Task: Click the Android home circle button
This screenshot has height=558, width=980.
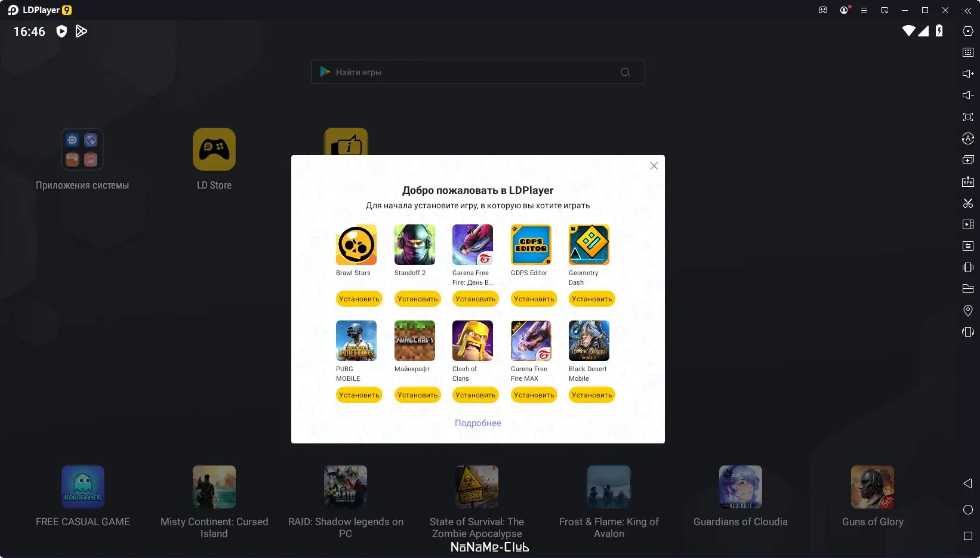Action: (968, 510)
